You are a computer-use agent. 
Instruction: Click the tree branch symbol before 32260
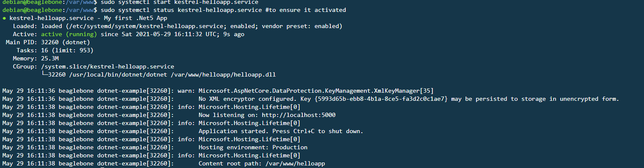45,74
